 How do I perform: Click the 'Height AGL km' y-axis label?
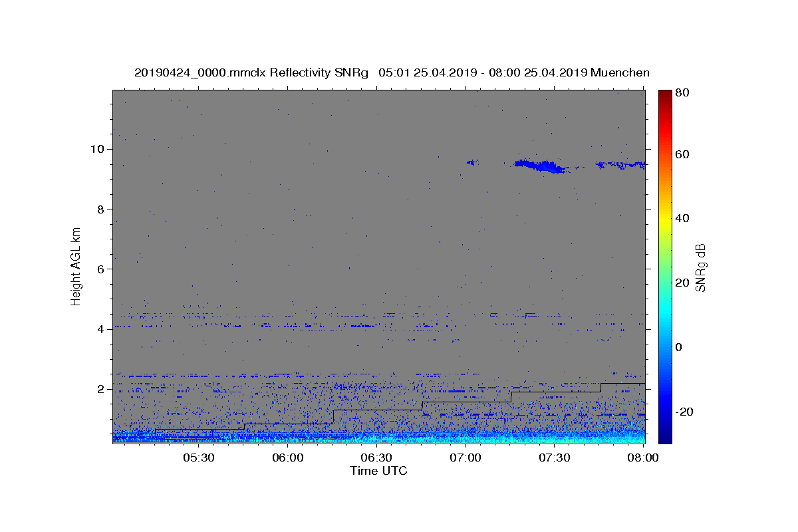pyautogui.click(x=76, y=265)
